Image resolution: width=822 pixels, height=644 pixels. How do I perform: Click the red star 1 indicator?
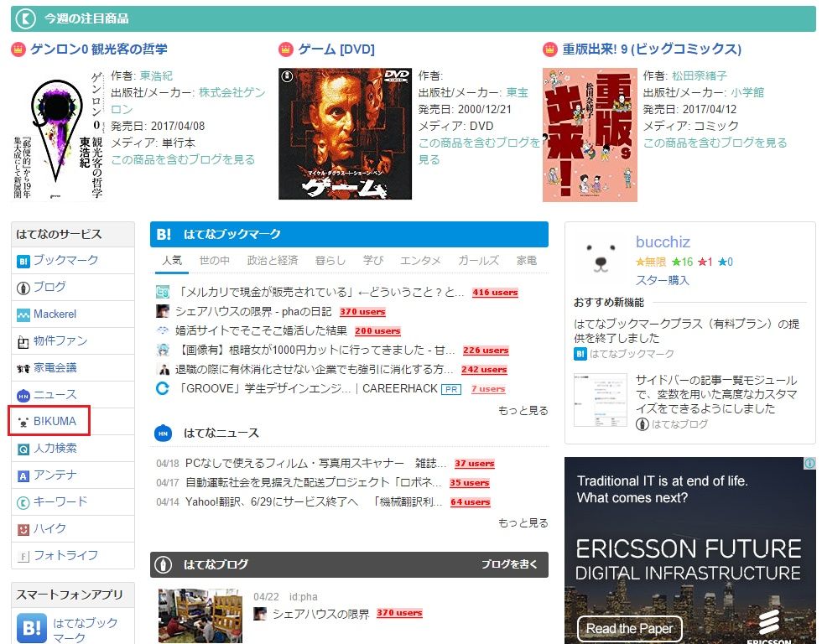click(705, 262)
